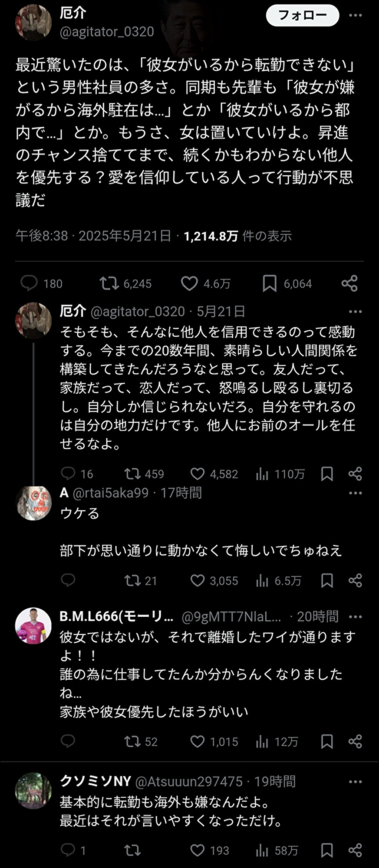Open @Atsuuun297475 profile handle
379x868 pixels.
(x=189, y=782)
